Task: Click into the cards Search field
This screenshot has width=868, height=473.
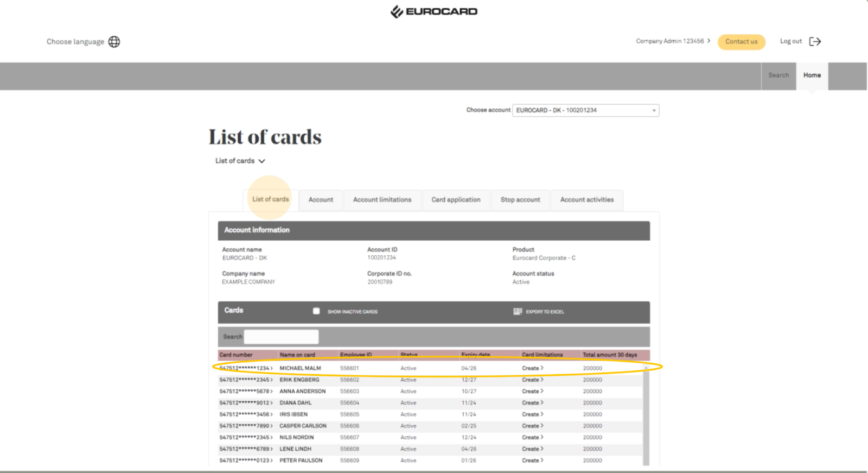Action: (281, 337)
